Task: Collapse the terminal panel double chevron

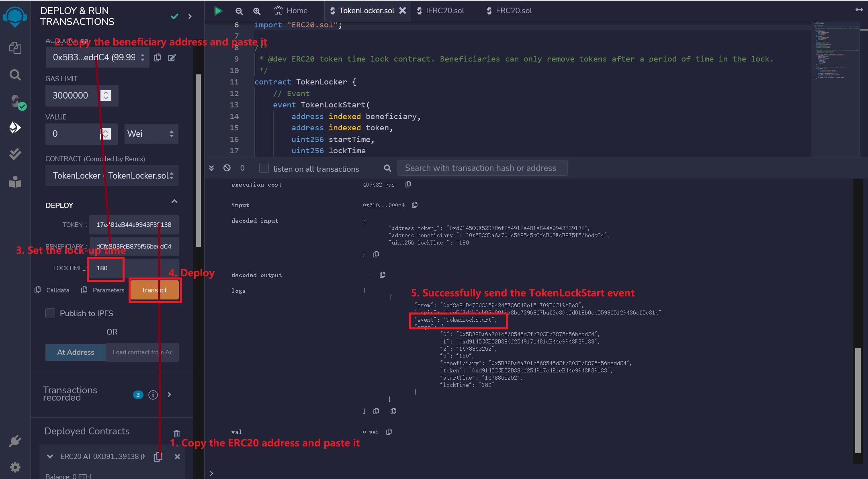Action: click(x=211, y=168)
